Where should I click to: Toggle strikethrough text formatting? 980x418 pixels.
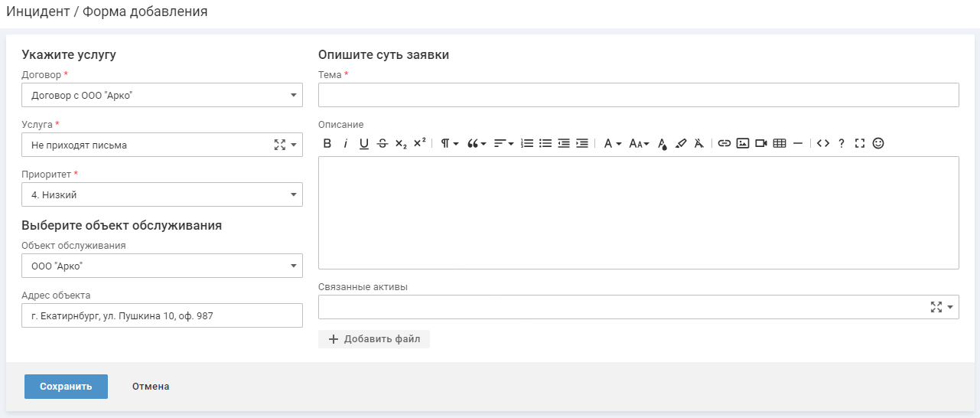point(383,143)
